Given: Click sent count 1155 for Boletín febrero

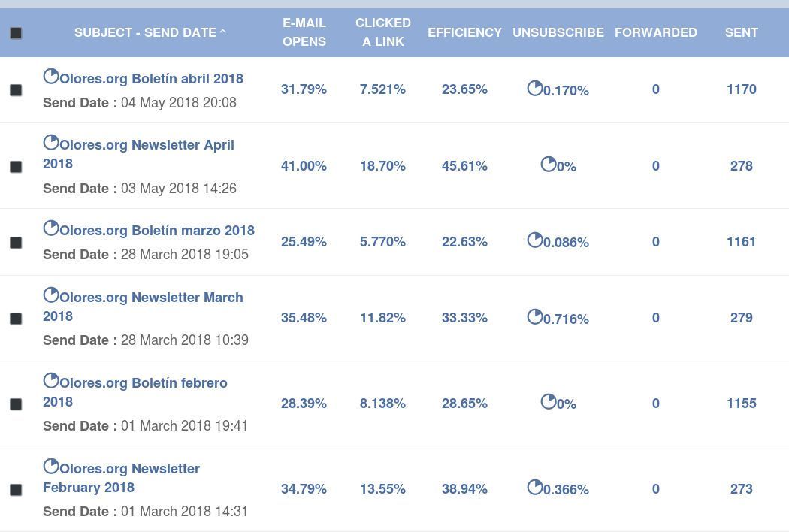Looking at the screenshot, I should [x=741, y=404].
